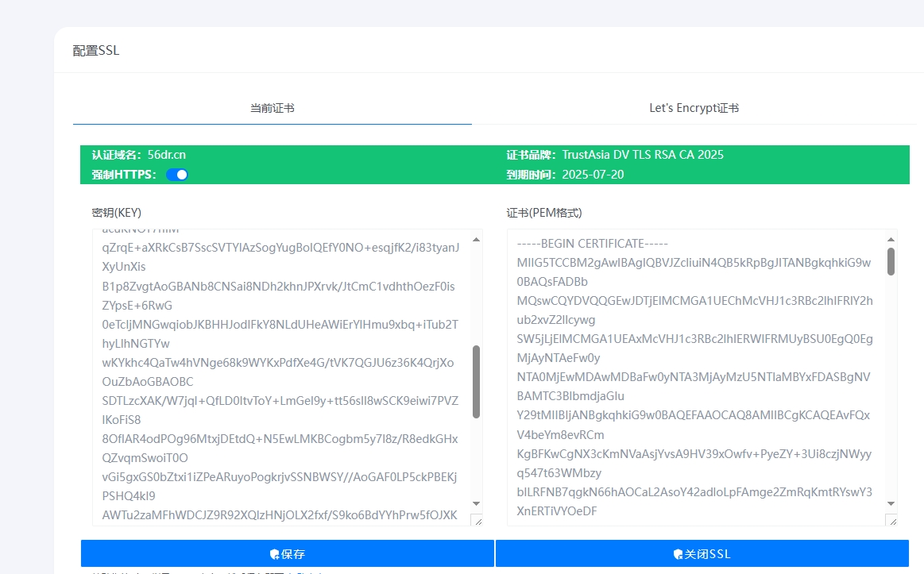924x574 pixels.
Task: Click the 证书(PEM格式) label
Action: click(544, 213)
